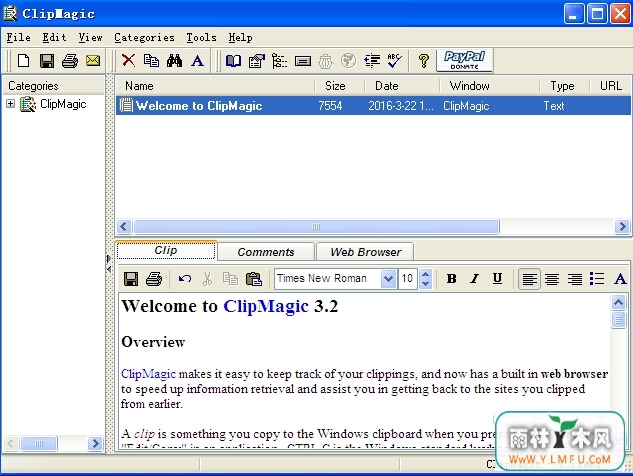Click the main toolbar printer icon
This screenshot has height=476, width=633.
[70, 61]
